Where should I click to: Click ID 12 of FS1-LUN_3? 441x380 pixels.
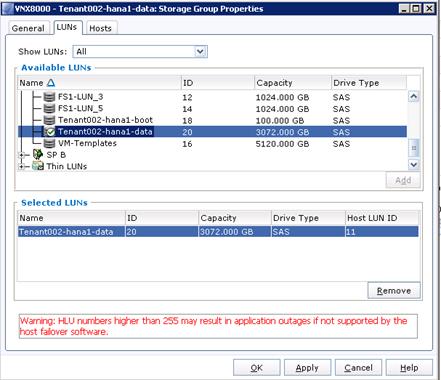(x=187, y=97)
